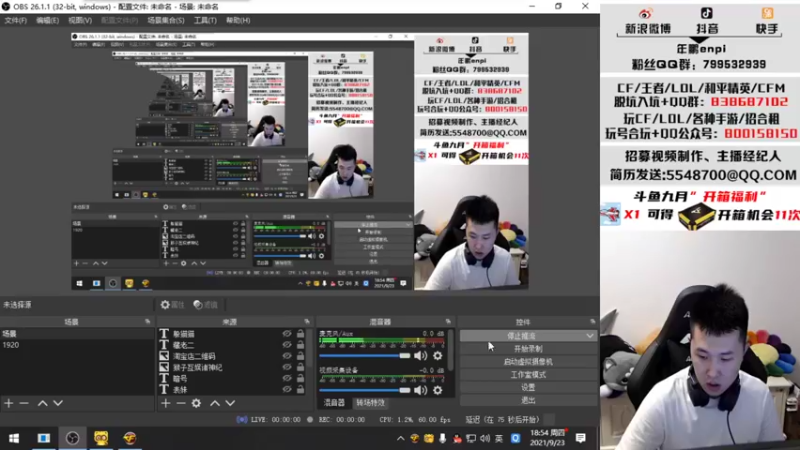Viewport: 800px width, 450px height.
Task: Open 设置 in the controls panel
Action: coord(528,387)
